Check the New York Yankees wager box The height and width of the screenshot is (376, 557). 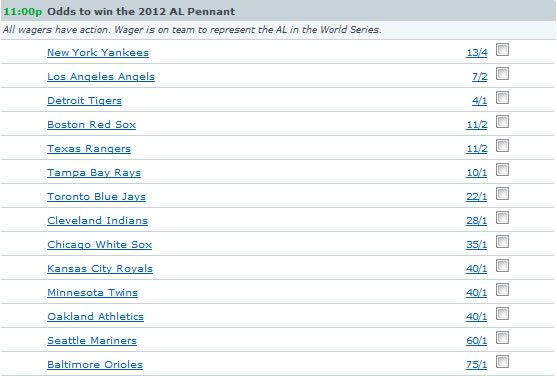coord(502,49)
